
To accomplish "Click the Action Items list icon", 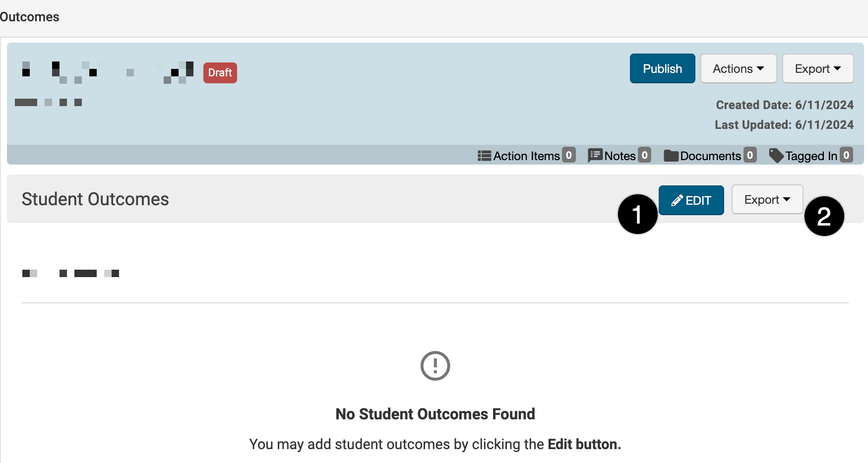I will 484,156.
